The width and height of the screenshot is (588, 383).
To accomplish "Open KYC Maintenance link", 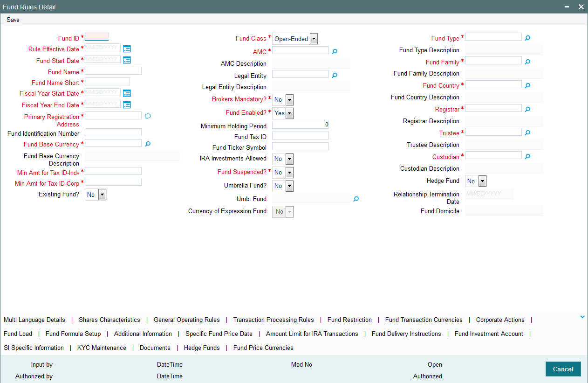I will pos(102,348).
